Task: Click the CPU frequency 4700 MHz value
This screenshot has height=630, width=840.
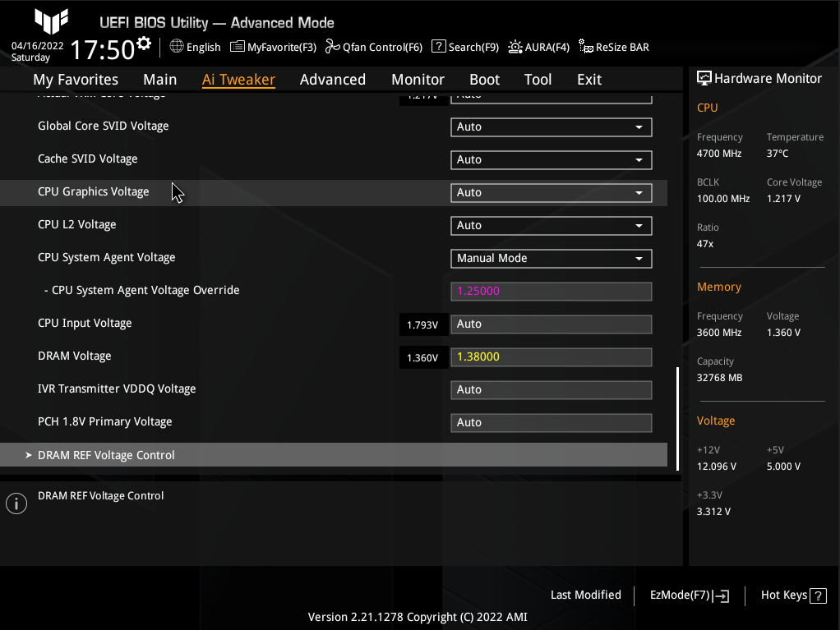Action: click(719, 154)
